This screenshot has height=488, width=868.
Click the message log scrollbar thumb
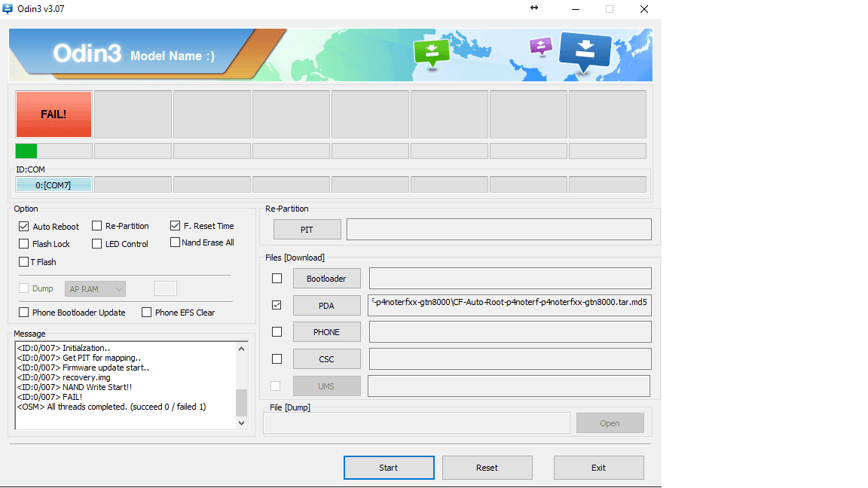coord(241,402)
